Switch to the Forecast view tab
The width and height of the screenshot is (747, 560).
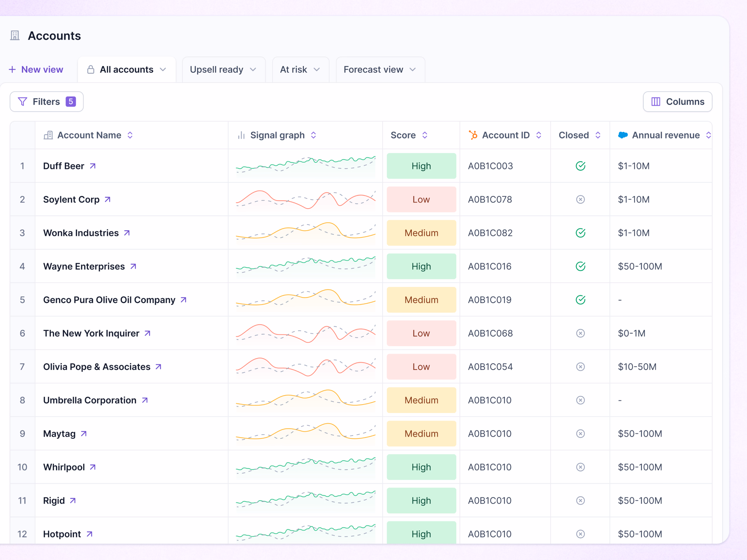[380, 69]
